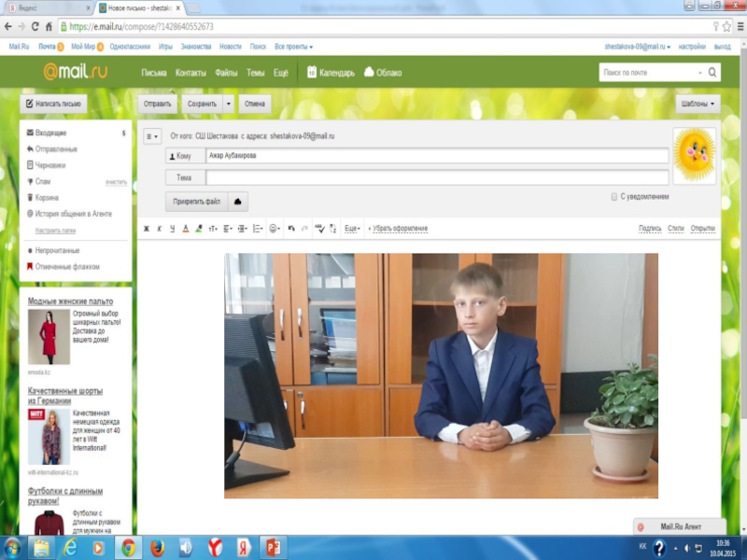Open the Открытки postcards option
Viewport: 747px width, 560px height.
[703, 229]
